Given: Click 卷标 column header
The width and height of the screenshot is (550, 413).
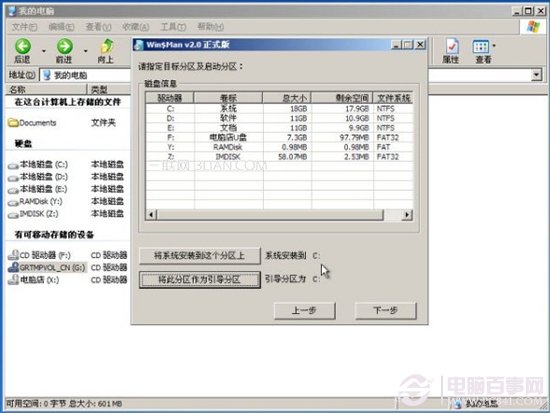Looking at the screenshot, I should [228, 98].
